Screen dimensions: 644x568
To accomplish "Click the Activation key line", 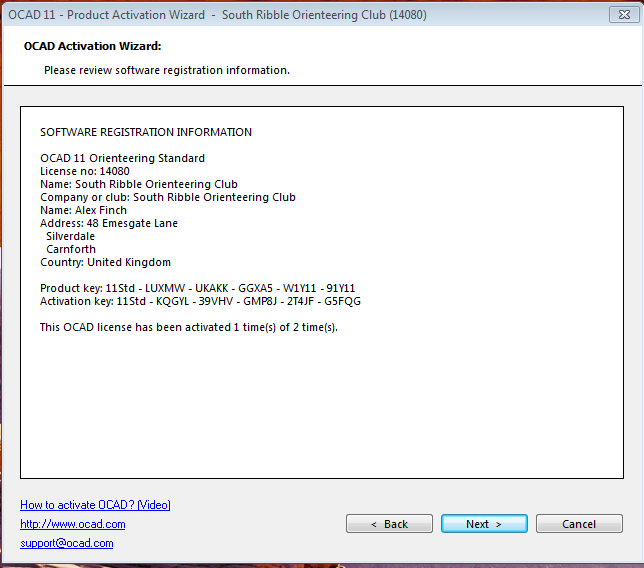I will (x=200, y=301).
